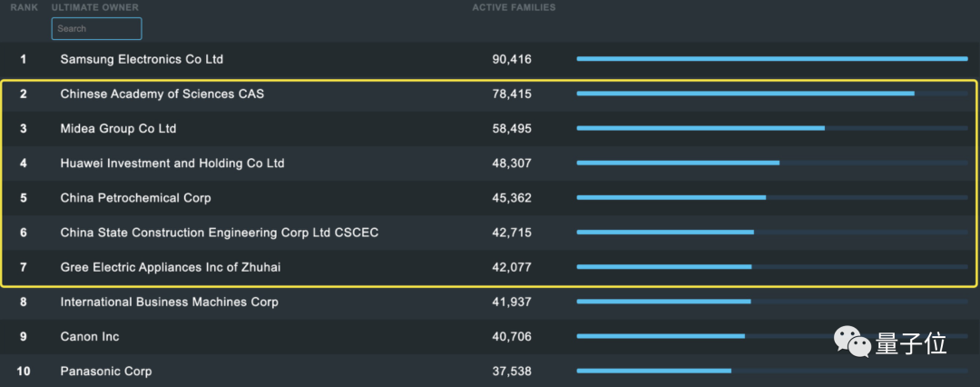Click the Ultimate Owner search field

click(96, 29)
